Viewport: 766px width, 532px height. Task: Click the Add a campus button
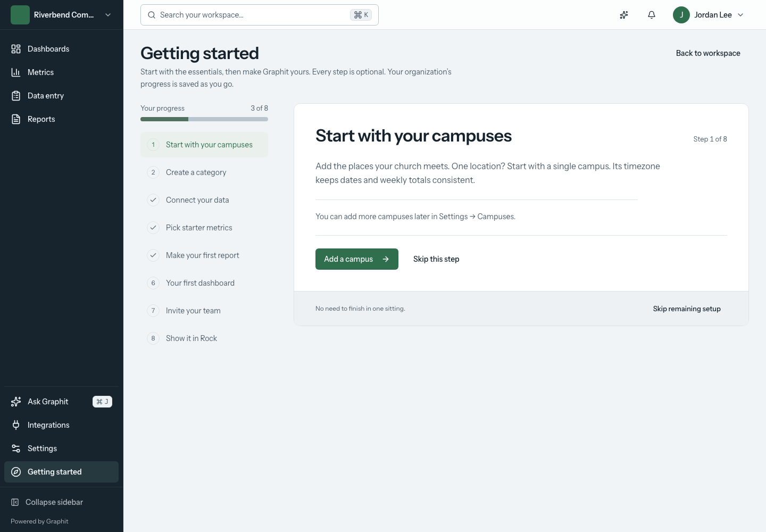point(357,259)
